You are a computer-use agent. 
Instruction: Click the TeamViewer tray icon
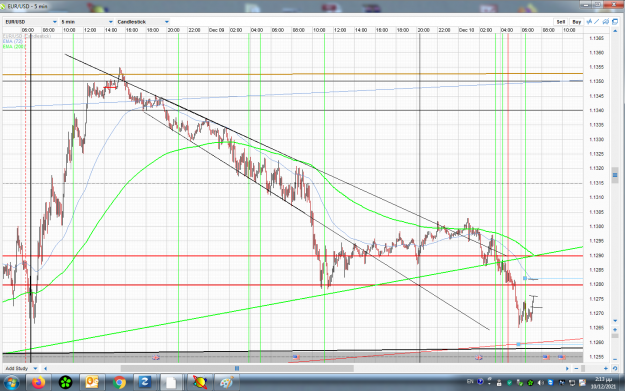(x=550, y=383)
